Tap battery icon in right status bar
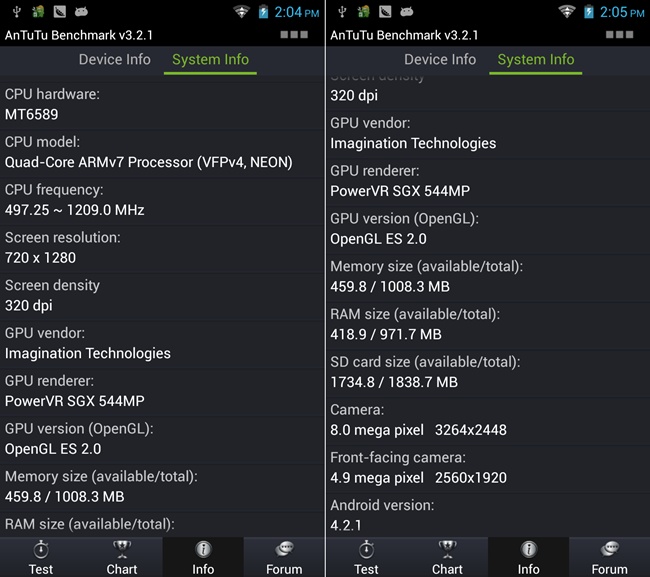Screen dimensions: 650x577 click(589, 12)
